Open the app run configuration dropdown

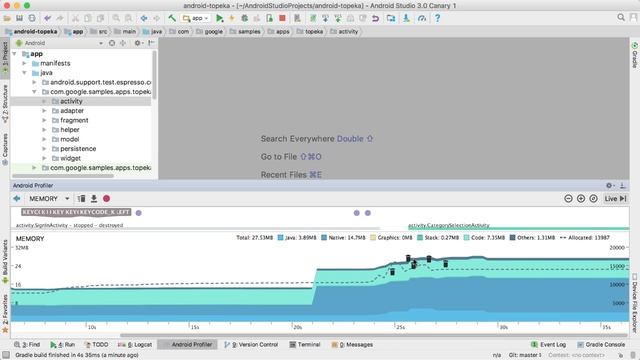196,18
